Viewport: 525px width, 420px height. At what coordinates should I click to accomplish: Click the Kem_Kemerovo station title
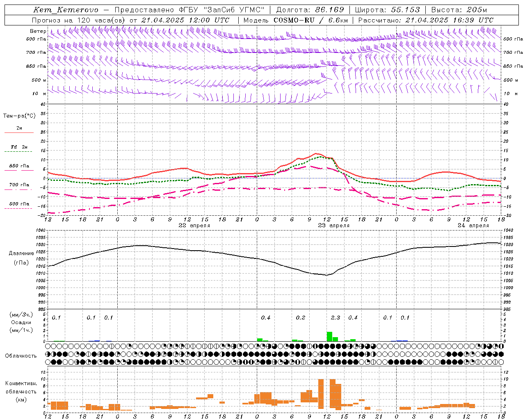[66, 10]
